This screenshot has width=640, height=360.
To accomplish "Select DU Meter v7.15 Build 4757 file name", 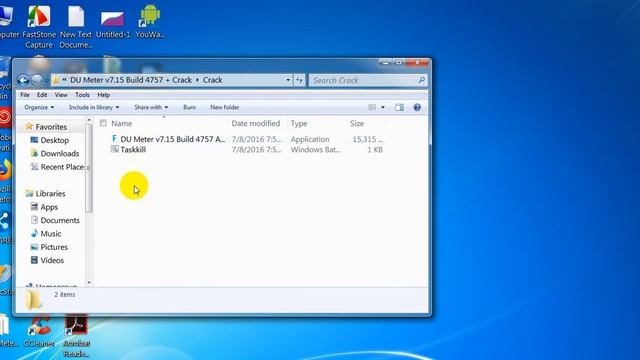I will [173, 139].
